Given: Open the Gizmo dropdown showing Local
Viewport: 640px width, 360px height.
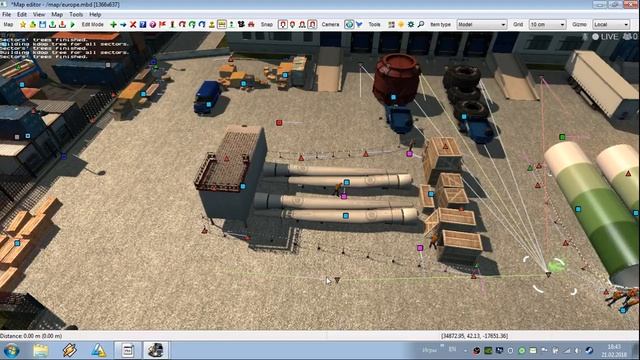Looking at the screenshot, I should [611, 25].
